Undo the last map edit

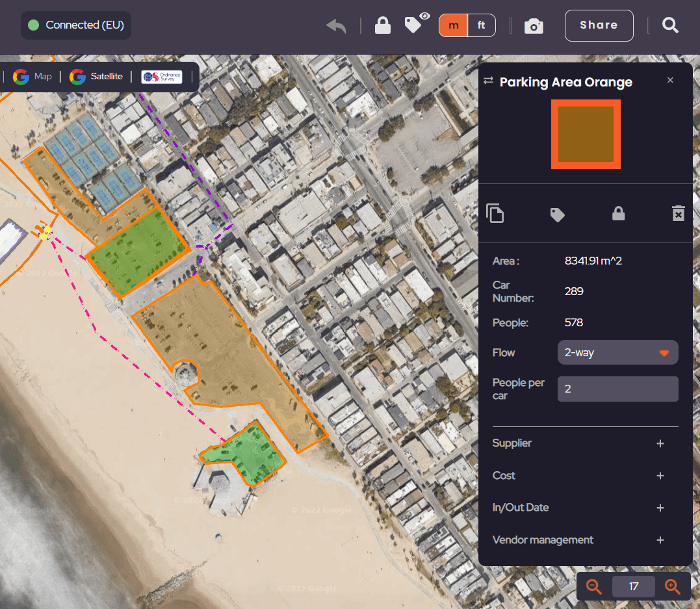point(335,25)
